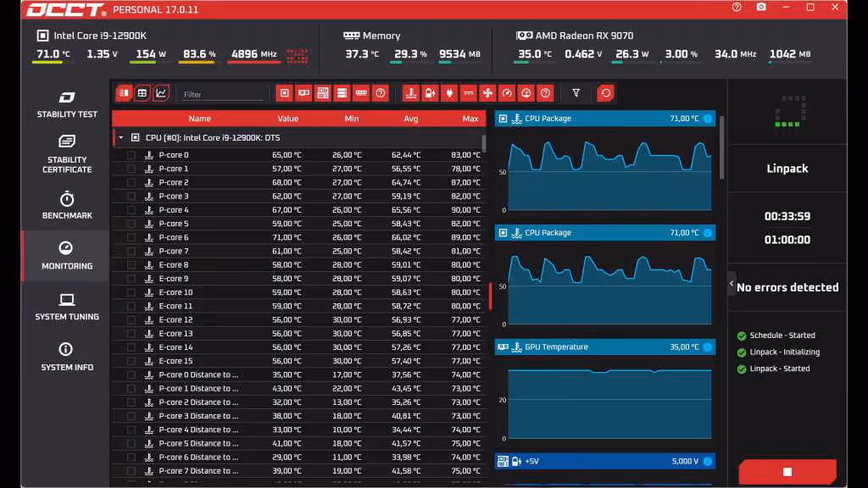Open the help icon in title bar

(737, 7)
